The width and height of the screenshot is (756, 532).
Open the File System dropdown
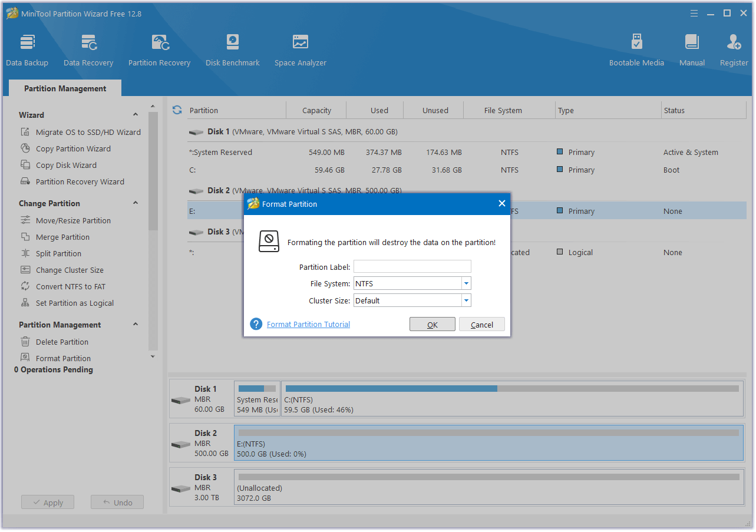(x=466, y=283)
